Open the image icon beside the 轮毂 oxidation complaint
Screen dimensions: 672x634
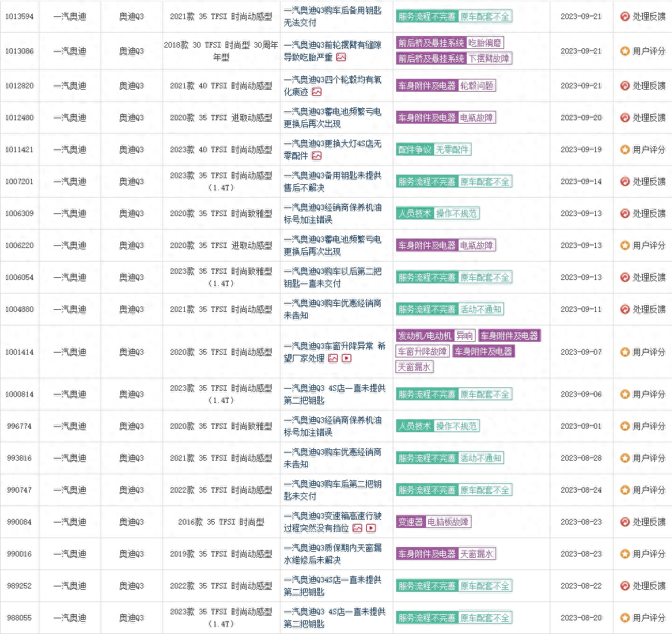[317, 92]
